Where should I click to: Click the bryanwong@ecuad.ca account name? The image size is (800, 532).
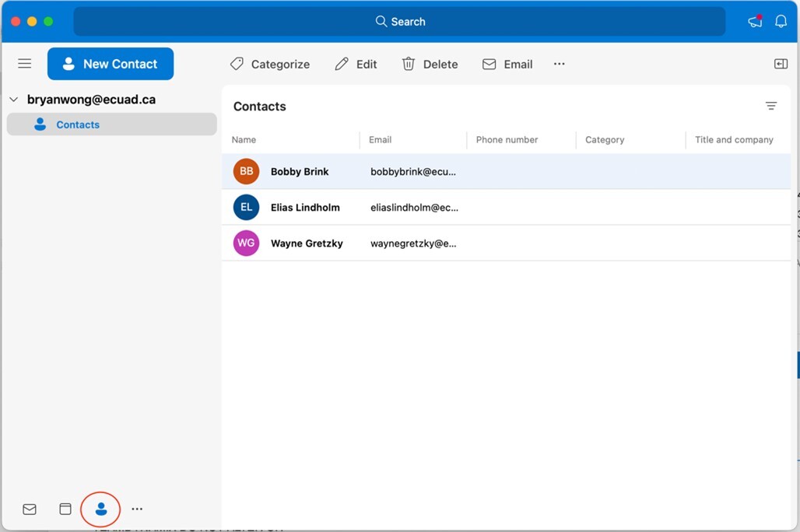(91, 100)
